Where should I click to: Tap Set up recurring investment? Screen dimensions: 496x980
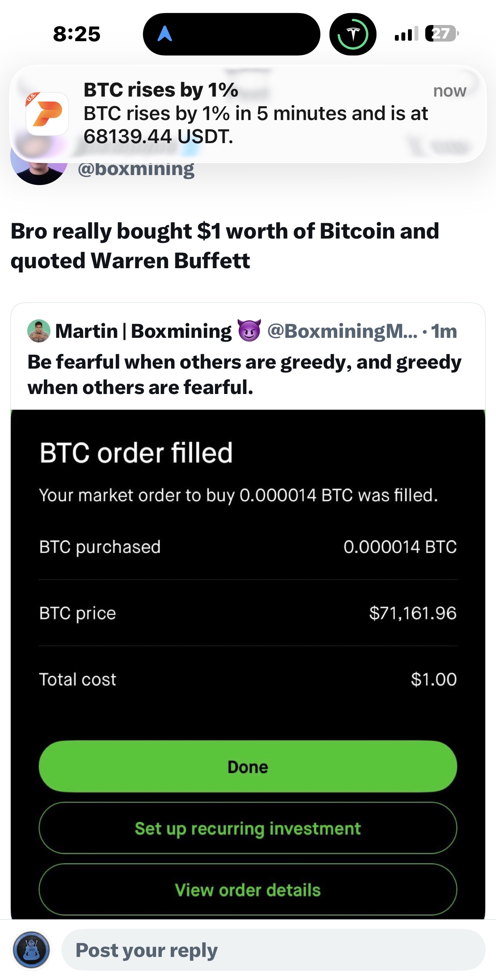[248, 828]
